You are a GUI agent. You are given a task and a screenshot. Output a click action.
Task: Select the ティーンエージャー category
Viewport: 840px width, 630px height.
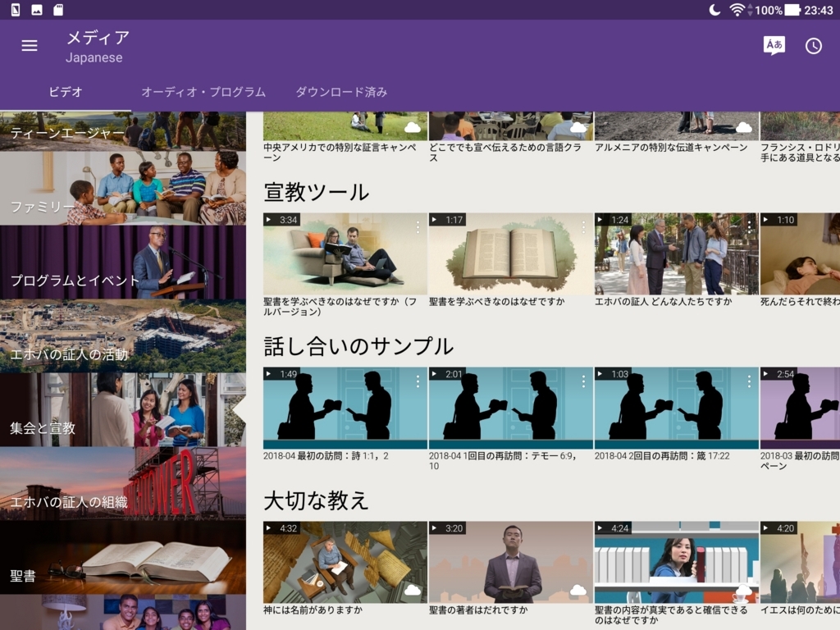123,131
